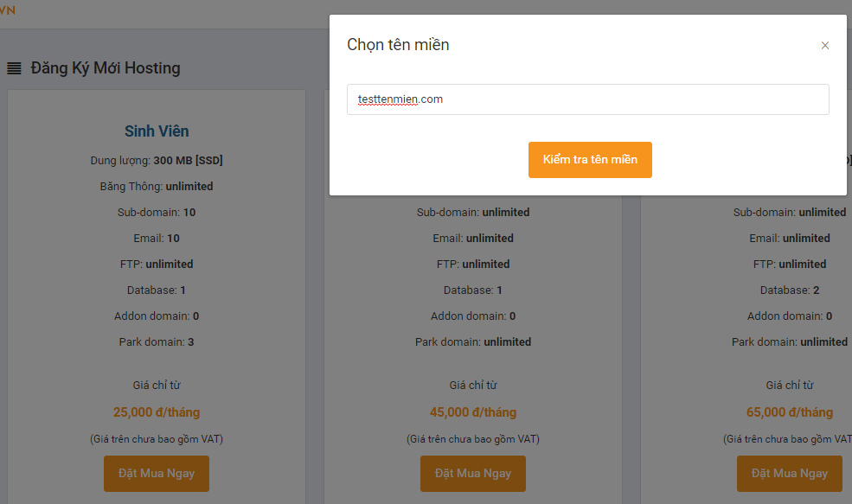Click the Đăng Ký Mới Hosting heading
The width and height of the screenshot is (852, 504).
(x=106, y=68)
